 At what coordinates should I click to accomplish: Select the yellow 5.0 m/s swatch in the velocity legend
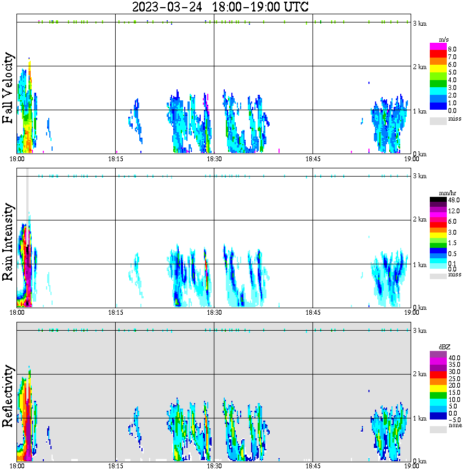coord(438,69)
